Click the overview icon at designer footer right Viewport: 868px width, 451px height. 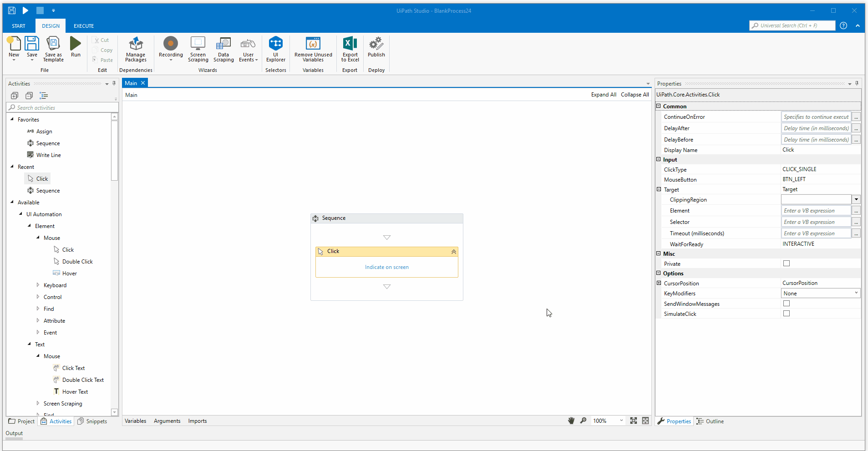tap(645, 421)
